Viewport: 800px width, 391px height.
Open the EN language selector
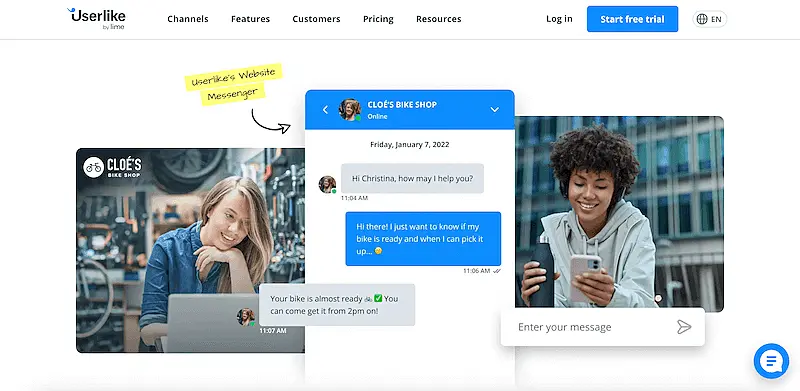pos(710,19)
